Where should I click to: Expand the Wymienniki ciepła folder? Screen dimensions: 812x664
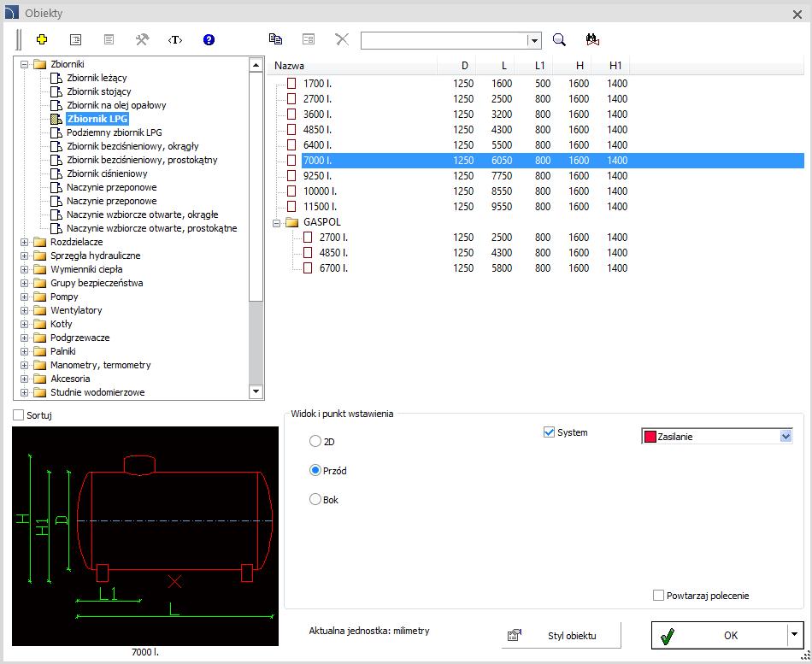pos(24,270)
